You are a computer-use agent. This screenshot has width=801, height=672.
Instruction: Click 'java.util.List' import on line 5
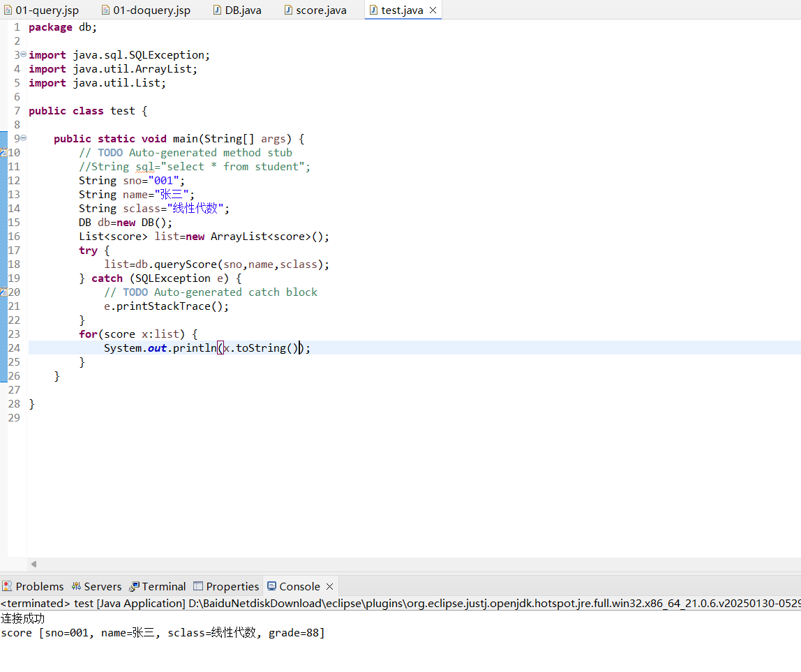[x=116, y=83]
